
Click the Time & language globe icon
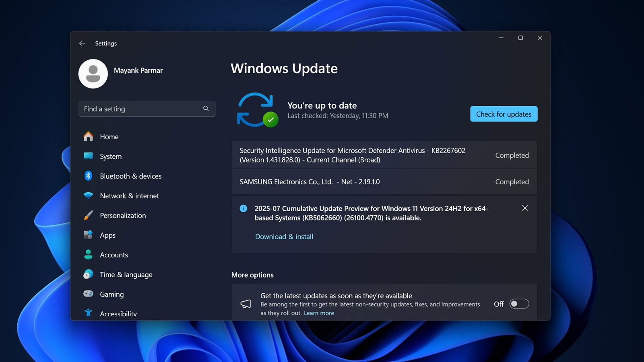[88, 274]
